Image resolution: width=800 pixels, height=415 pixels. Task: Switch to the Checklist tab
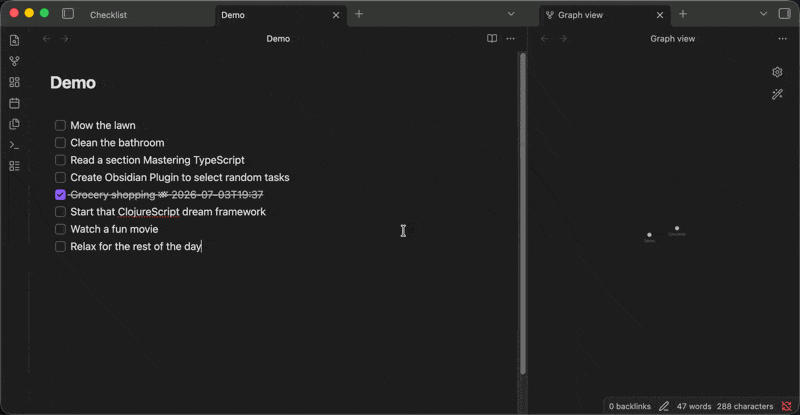(108, 15)
